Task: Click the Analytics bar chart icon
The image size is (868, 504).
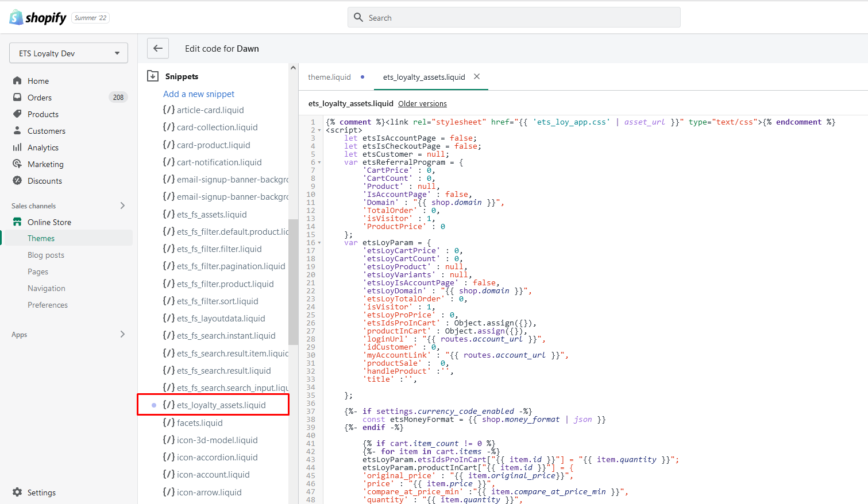Action: 17,148
